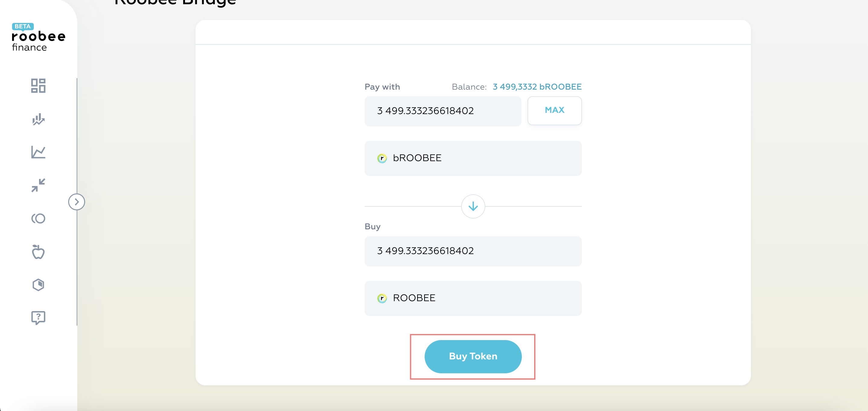Click the Buy Token button
Image resolution: width=868 pixels, height=411 pixels.
473,356
